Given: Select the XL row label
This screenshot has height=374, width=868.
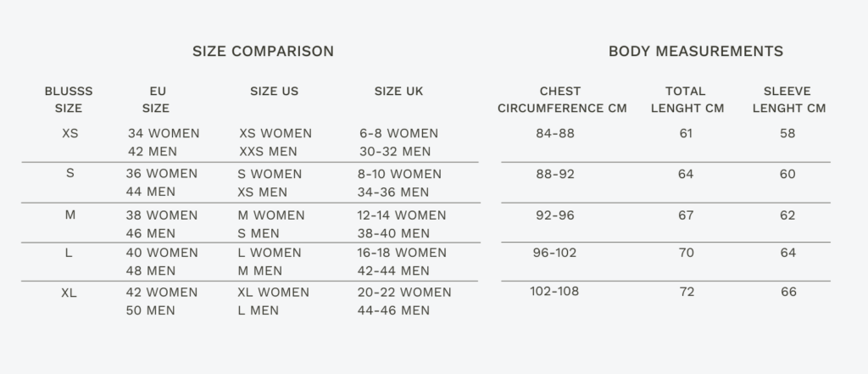Looking at the screenshot, I should pos(70,293).
